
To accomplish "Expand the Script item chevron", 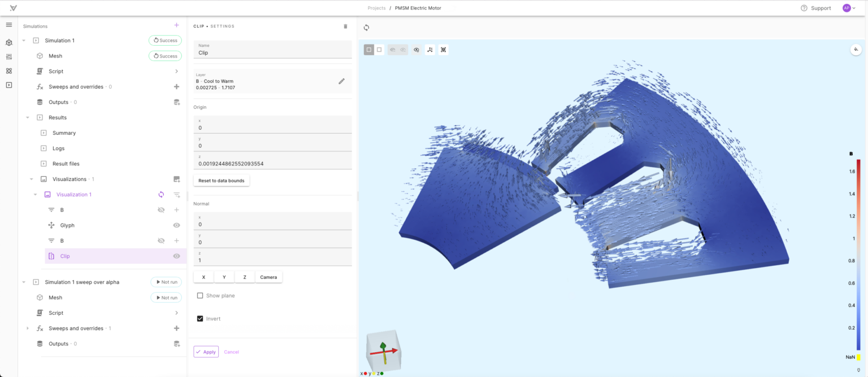I will coord(176,71).
